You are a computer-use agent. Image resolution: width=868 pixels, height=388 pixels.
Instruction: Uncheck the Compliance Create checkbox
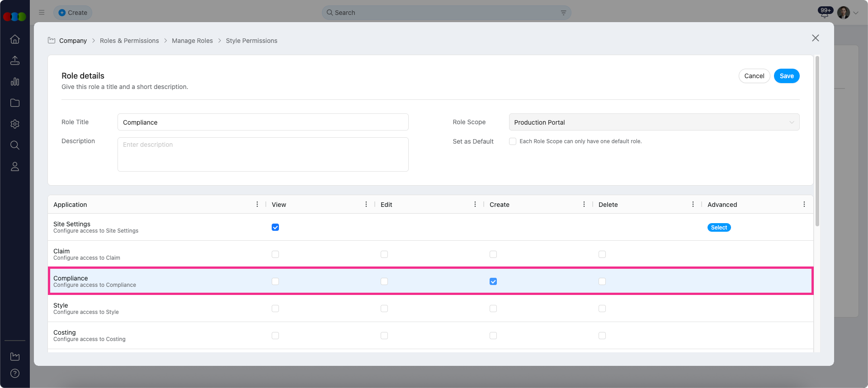[x=493, y=281]
